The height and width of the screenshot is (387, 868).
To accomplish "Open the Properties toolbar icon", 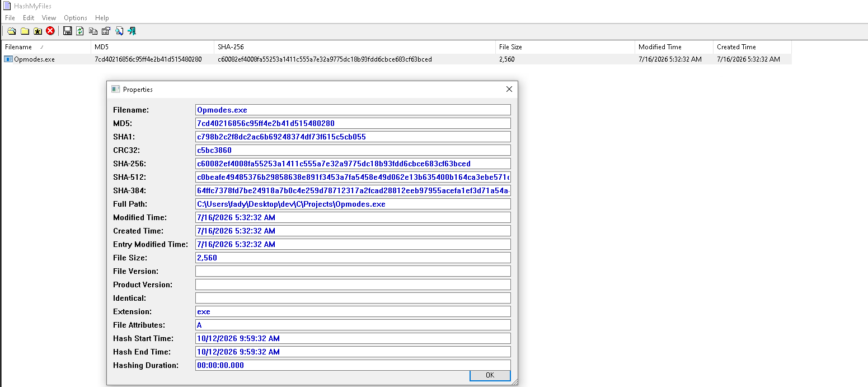I will 106,31.
